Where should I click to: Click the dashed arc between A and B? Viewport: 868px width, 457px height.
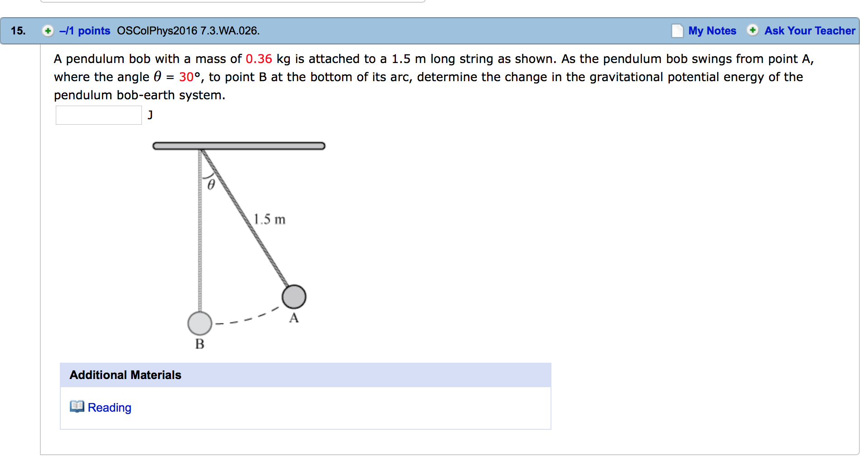(247, 318)
